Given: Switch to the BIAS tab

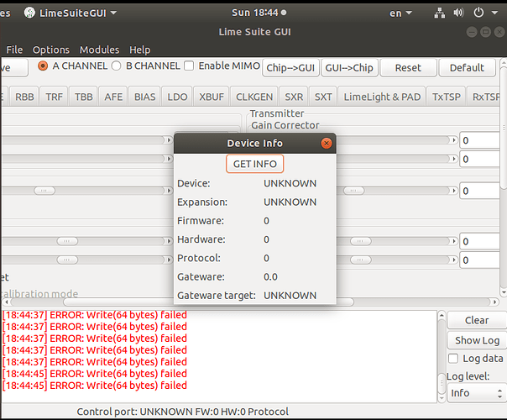Looking at the screenshot, I should coord(145,97).
